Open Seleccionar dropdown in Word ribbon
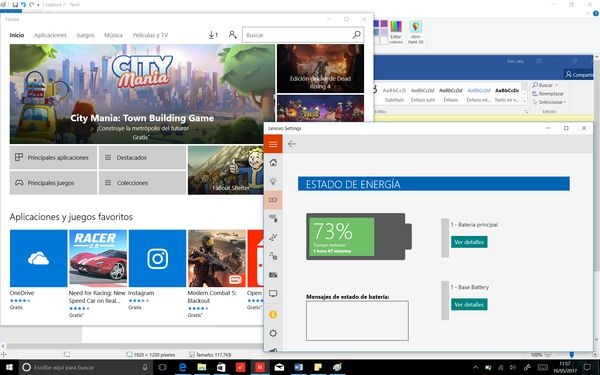Screen dimensions: 600x375 pos(549,102)
